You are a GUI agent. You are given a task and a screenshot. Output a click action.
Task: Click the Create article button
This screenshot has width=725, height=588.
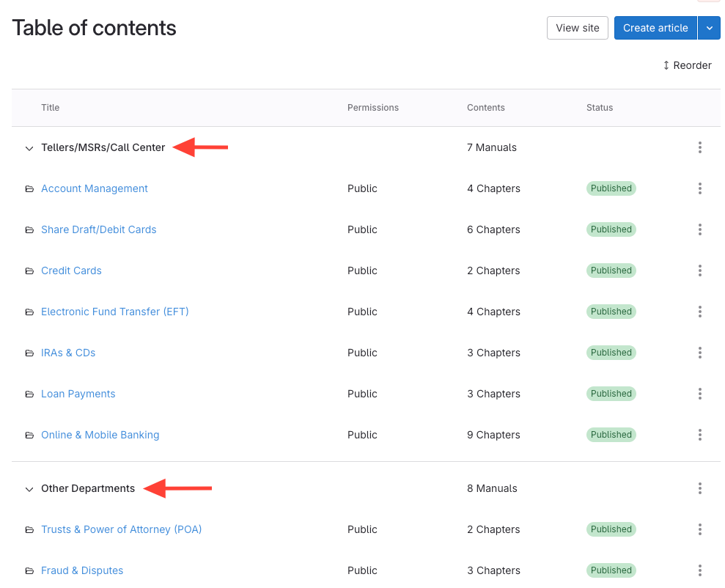click(x=655, y=28)
